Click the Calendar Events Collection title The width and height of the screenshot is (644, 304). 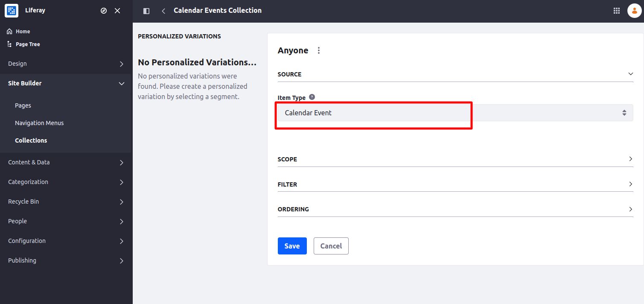[x=218, y=10]
